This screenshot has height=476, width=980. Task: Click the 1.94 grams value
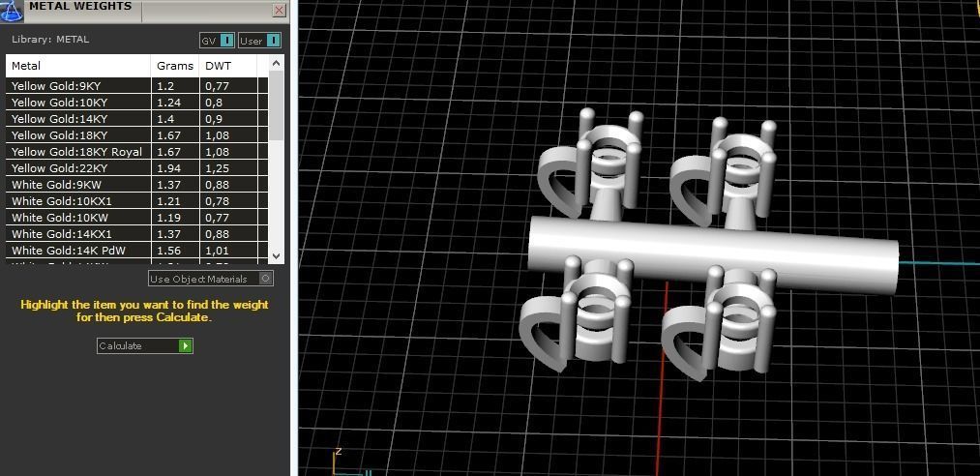pyautogui.click(x=168, y=168)
